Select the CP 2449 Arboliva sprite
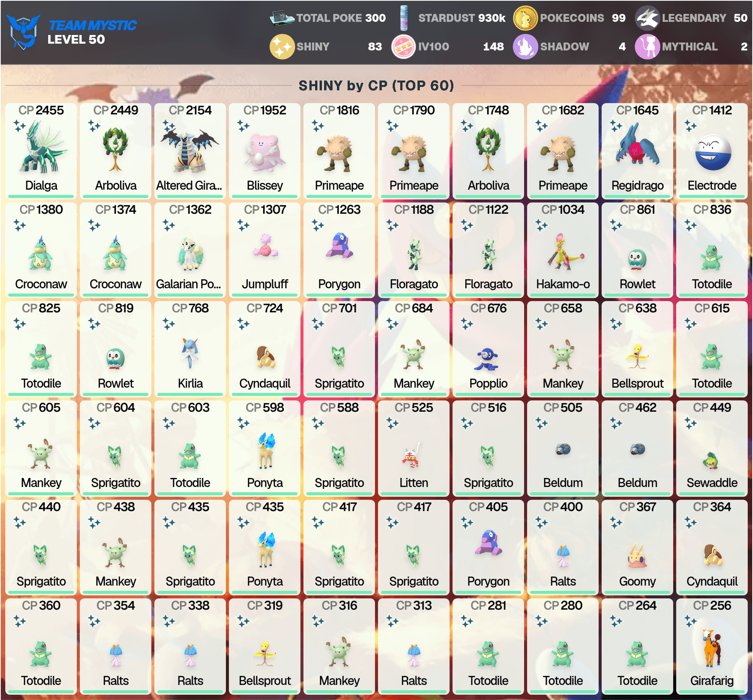 [116, 149]
